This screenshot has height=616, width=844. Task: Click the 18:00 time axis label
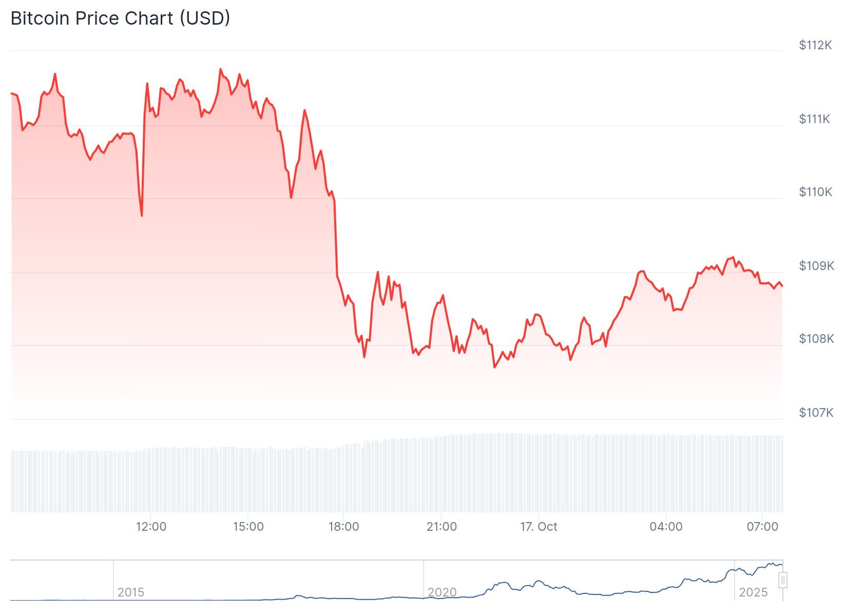tap(343, 527)
